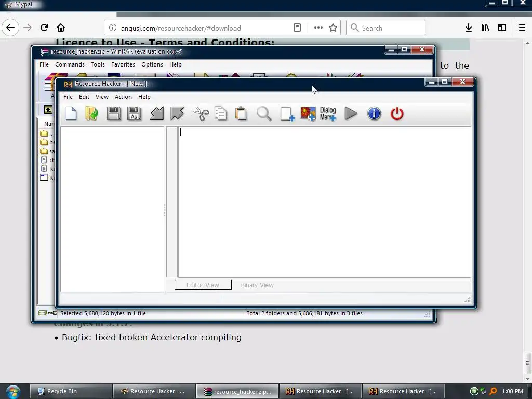Click the Cut scissors icon

click(x=201, y=113)
